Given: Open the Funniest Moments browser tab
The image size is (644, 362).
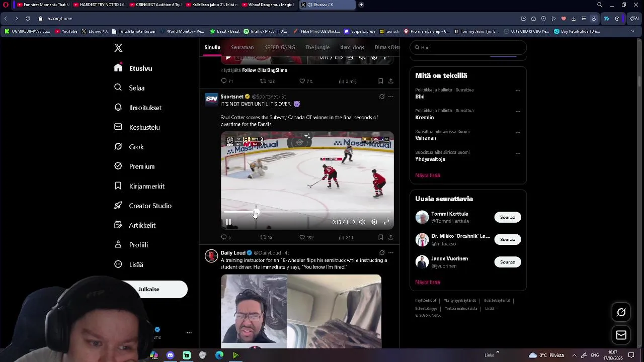Looking at the screenshot, I should click(42, 5).
